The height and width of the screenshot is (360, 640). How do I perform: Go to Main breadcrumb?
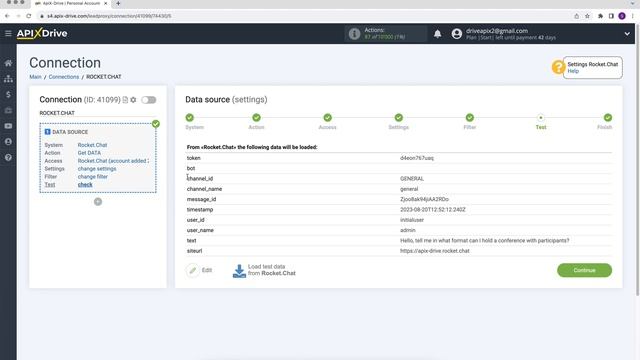(x=36, y=77)
